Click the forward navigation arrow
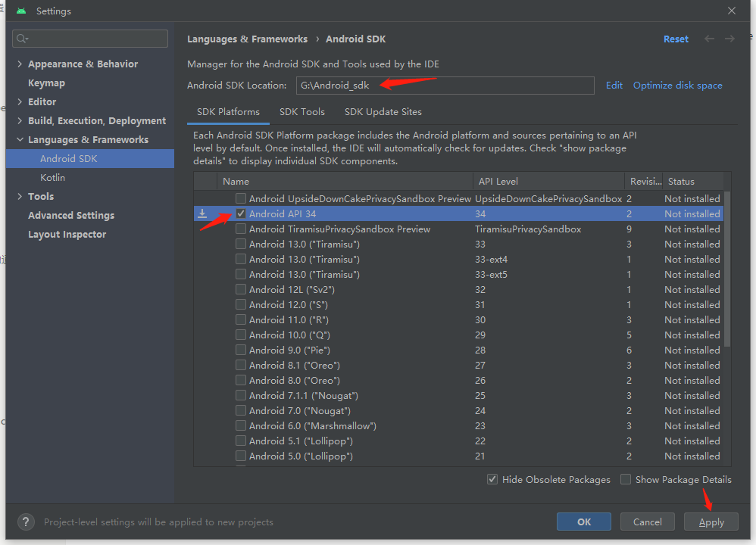 coord(730,39)
